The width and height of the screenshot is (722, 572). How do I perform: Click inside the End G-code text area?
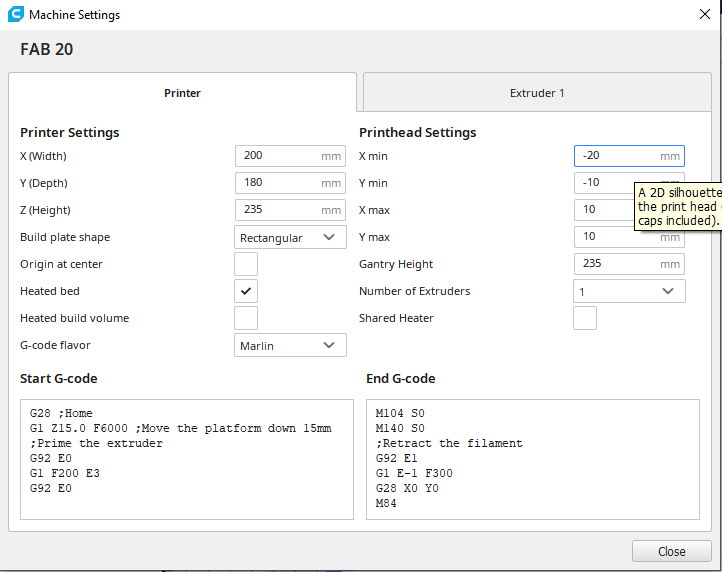point(533,459)
